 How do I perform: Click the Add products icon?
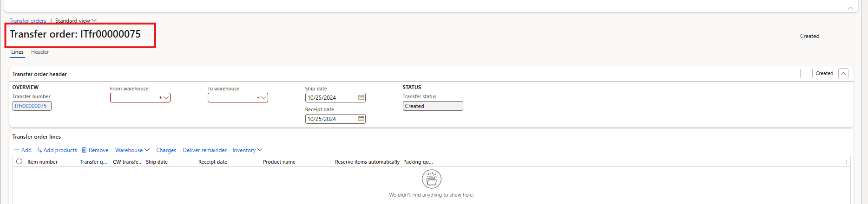39,150
